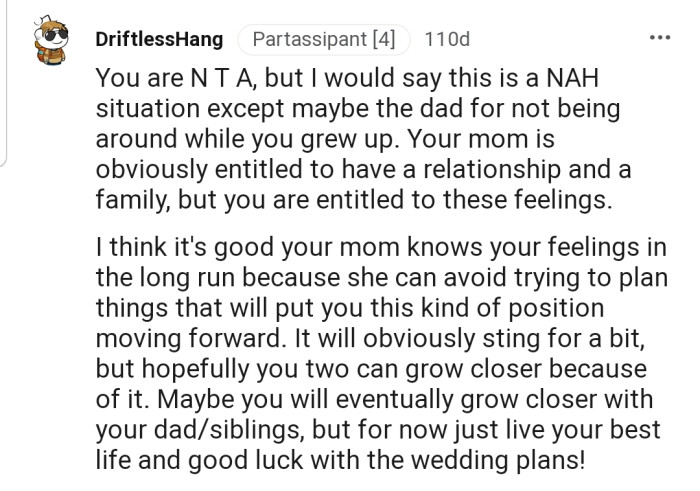The height and width of the screenshot is (491, 700).
Task: Click the Partassipant [4] flair badge
Action: click(x=324, y=40)
